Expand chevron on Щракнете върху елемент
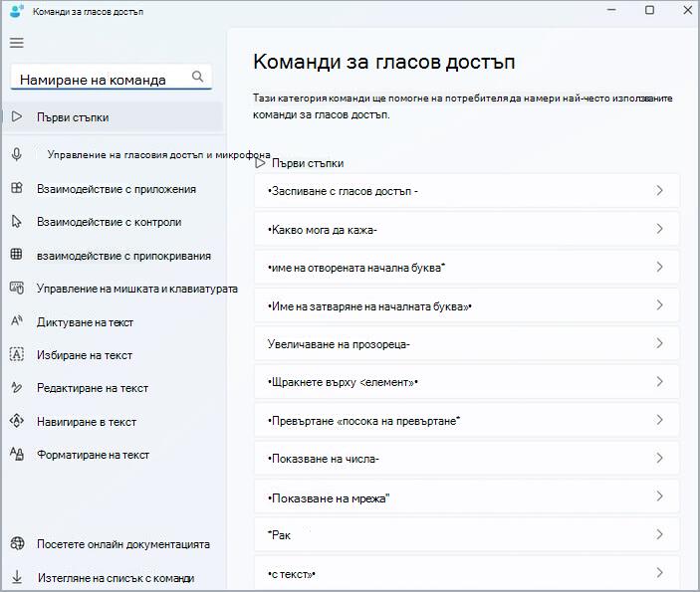 659,381
